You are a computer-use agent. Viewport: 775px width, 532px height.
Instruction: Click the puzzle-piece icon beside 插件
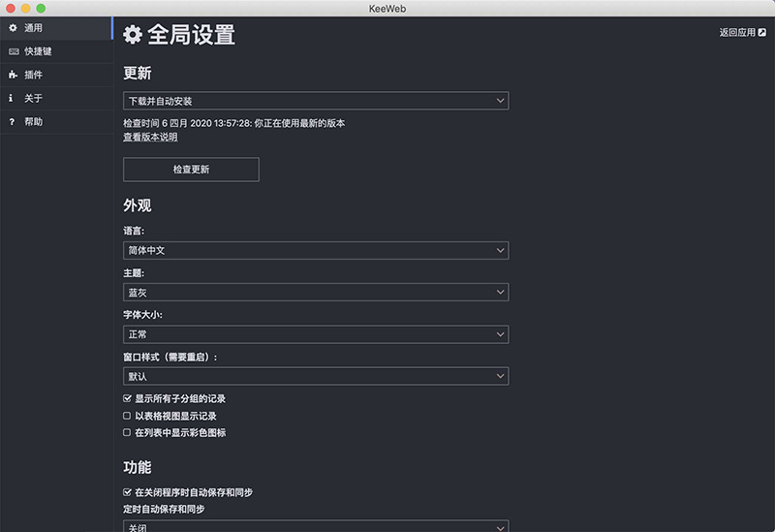pyautogui.click(x=13, y=75)
